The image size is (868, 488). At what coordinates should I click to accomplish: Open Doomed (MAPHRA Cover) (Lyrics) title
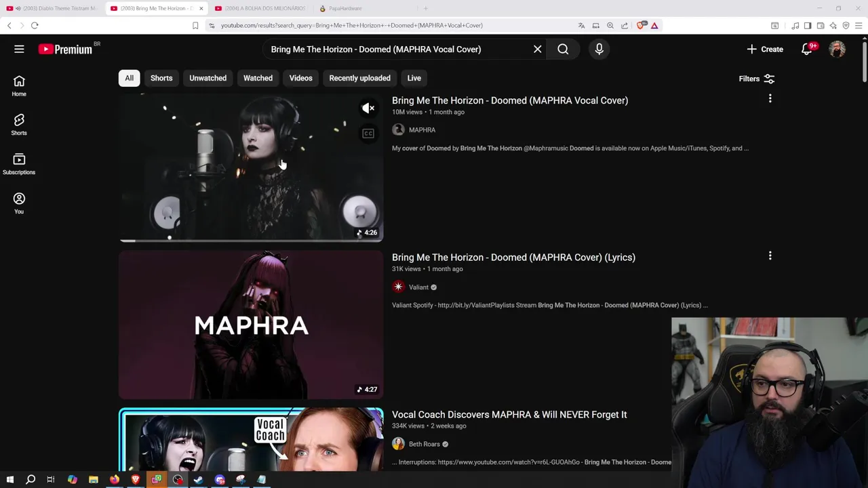pyautogui.click(x=513, y=258)
